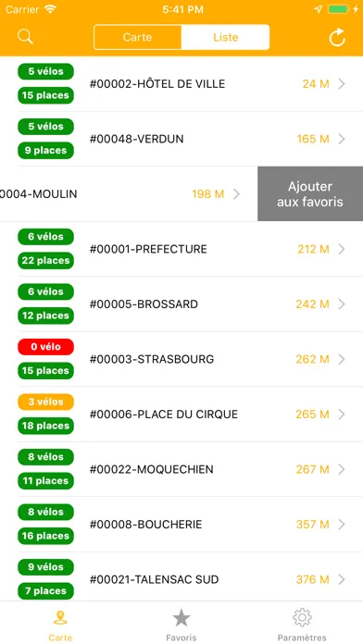Image resolution: width=363 pixels, height=644 pixels.
Task: Select #00048-VERDUN station row
Action: coord(181,139)
